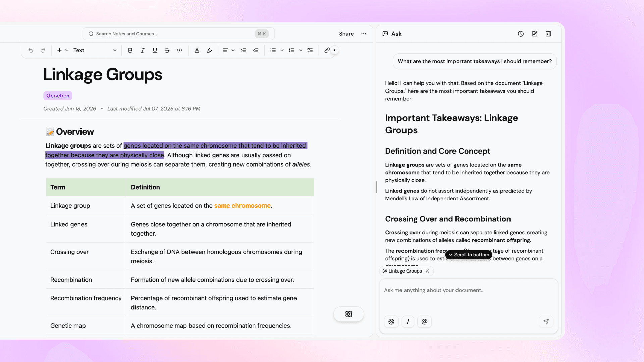Open the Ask chat history clock
This screenshot has height=362, width=644.
pyautogui.click(x=521, y=34)
